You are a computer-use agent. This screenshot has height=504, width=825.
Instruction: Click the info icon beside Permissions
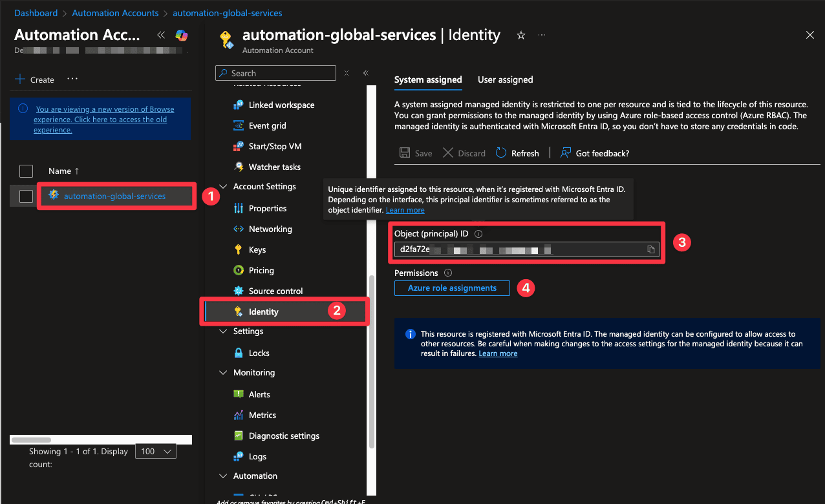point(448,273)
